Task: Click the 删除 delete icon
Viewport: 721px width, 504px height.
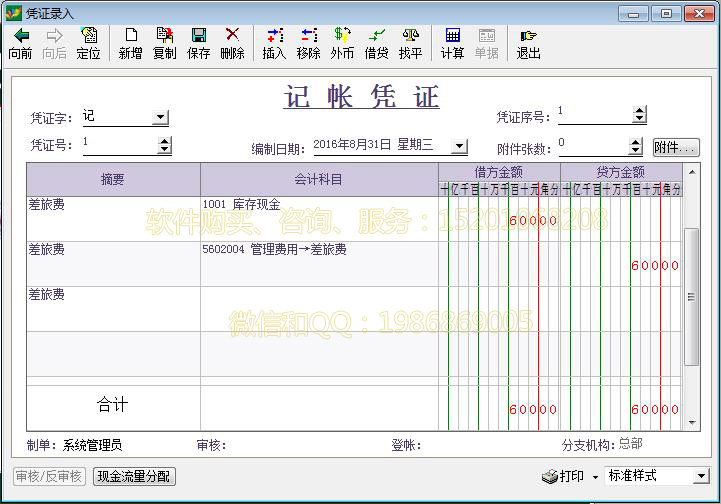Action: coord(232,36)
